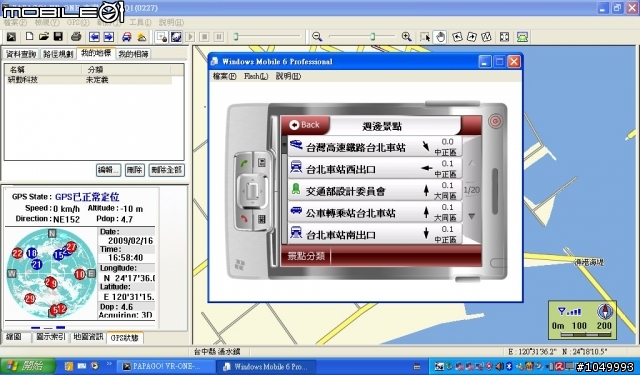
Task: Click the page down arrow beside list
Action: click(x=471, y=216)
